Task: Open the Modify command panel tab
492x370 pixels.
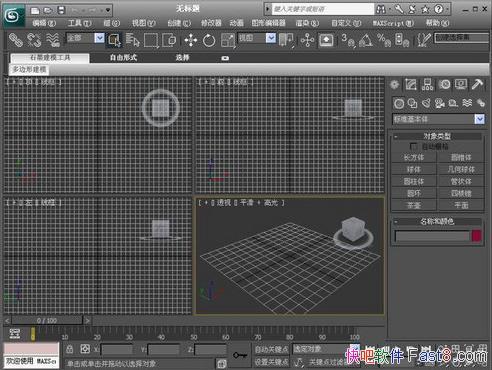Action: [411, 84]
